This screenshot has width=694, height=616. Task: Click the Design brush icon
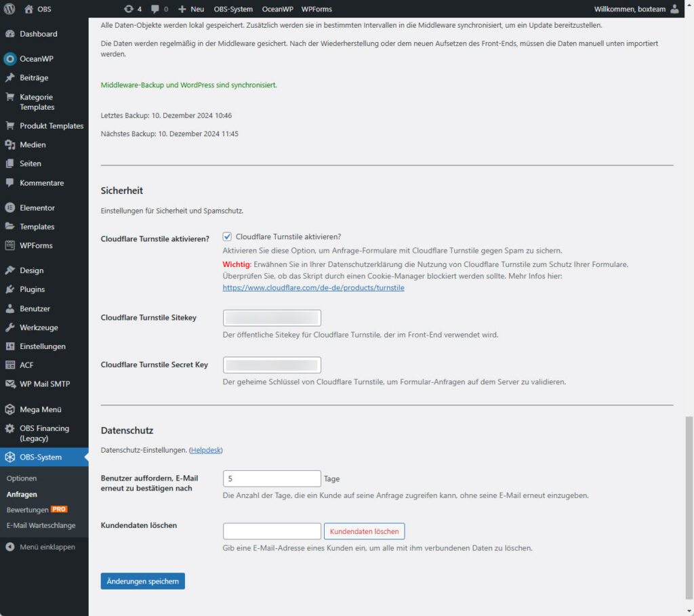(x=9, y=270)
